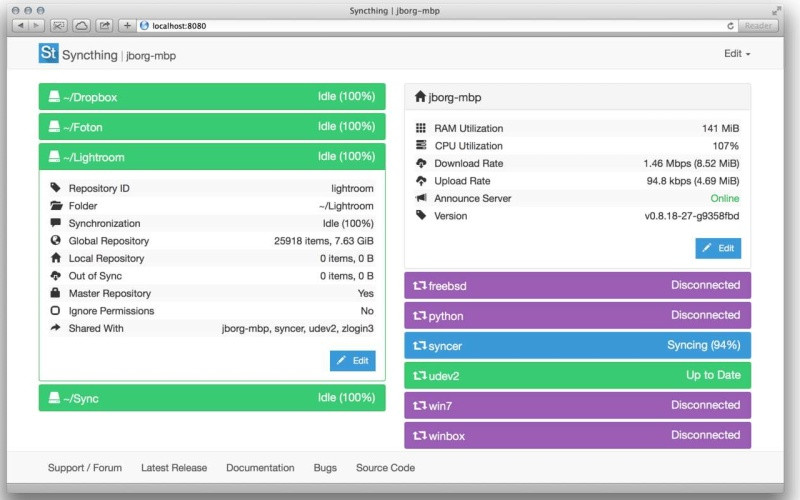Click the drive icon beside ~/Dropbox
This screenshot has width=800, height=500.
pyautogui.click(x=54, y=96)
